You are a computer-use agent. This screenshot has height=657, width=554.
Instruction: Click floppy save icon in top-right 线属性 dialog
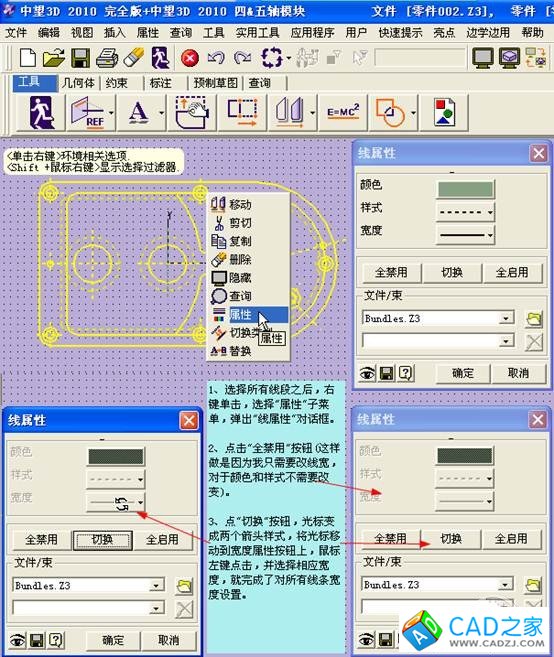[386, 373]
